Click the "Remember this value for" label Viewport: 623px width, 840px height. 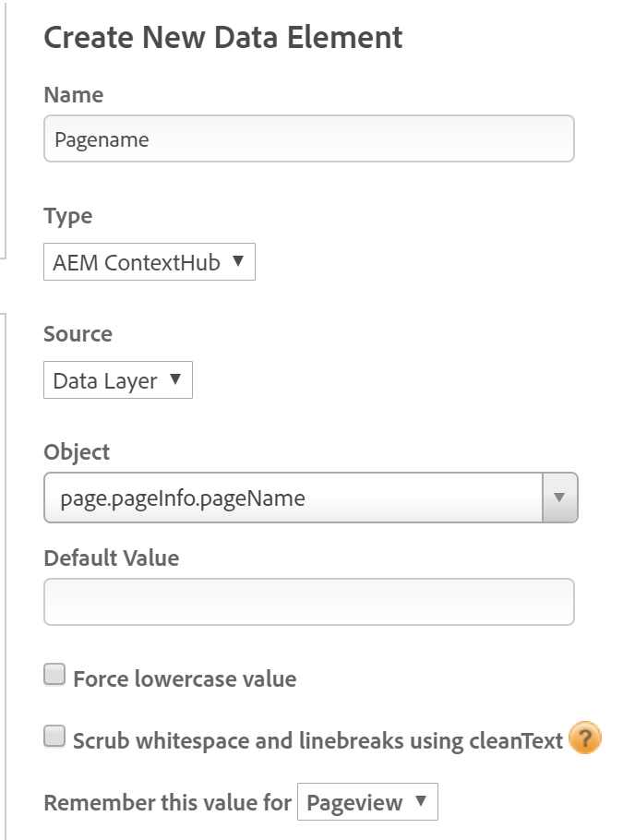167,802
